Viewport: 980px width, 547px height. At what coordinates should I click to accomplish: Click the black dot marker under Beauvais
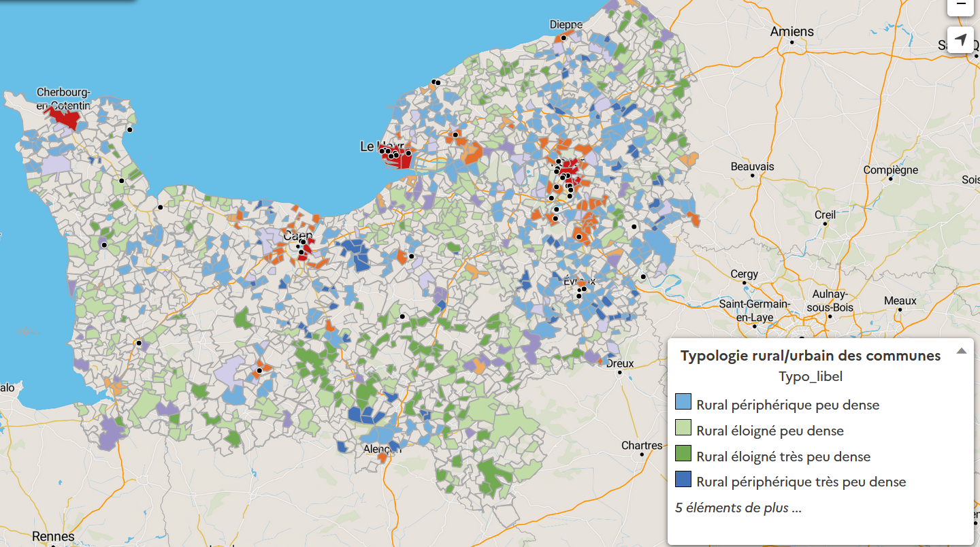(x=753, y=175)
